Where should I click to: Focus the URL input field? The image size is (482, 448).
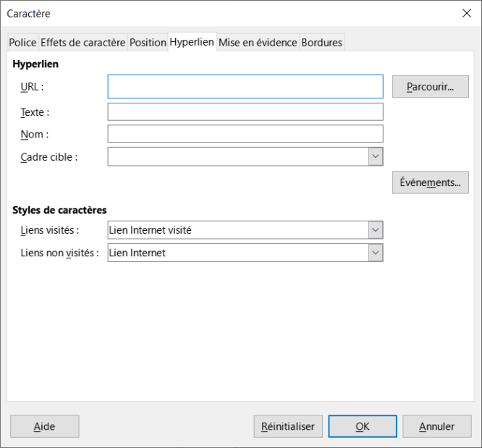click(x=245, y=87)
